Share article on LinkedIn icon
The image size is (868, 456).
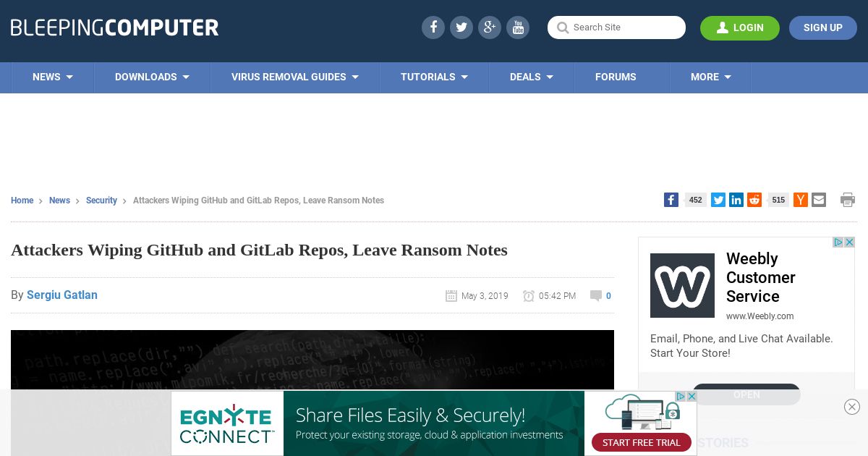(736, 200)
